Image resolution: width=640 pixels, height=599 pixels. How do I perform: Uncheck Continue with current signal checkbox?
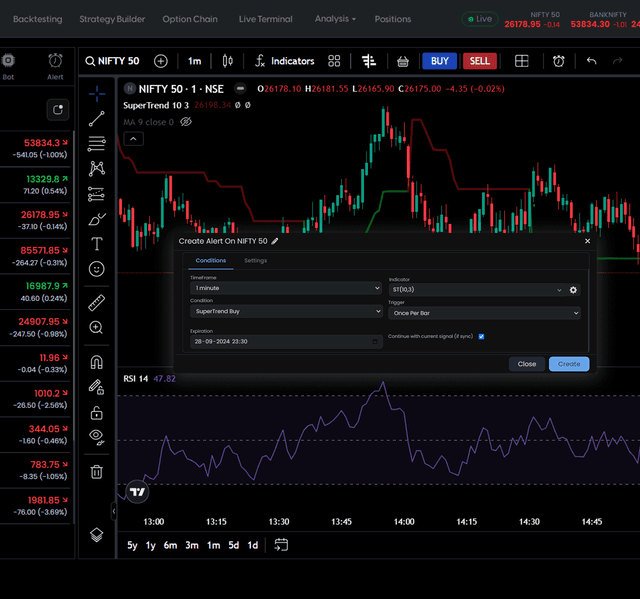[482, 336]
